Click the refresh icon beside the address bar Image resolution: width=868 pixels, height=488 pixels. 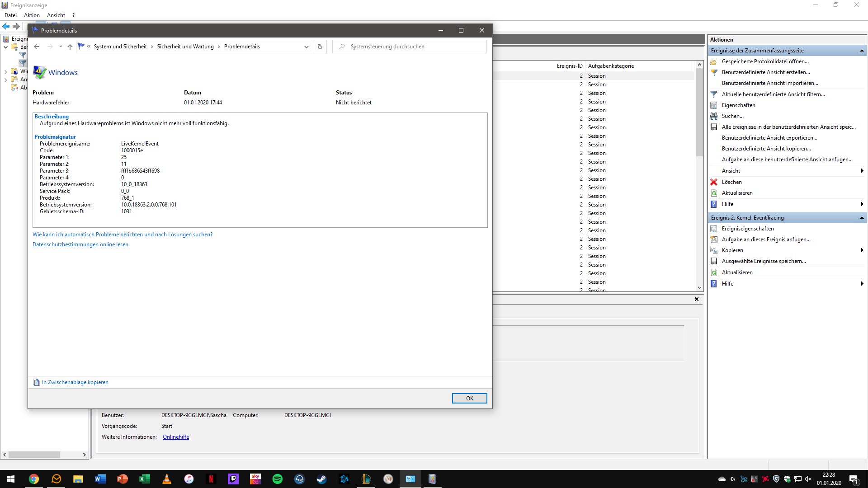[320, 47]
